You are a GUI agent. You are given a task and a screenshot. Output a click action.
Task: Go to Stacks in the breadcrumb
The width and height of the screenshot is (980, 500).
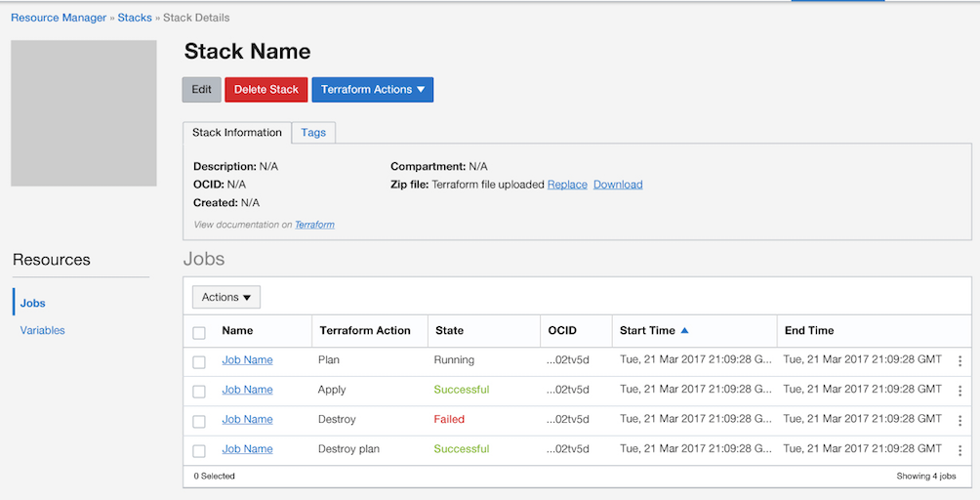[135, 18]
